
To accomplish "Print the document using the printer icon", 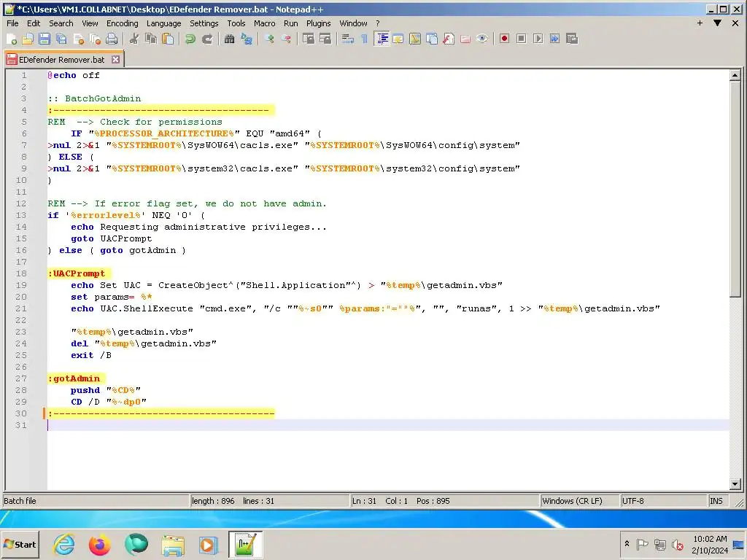I will click(112, 39).
